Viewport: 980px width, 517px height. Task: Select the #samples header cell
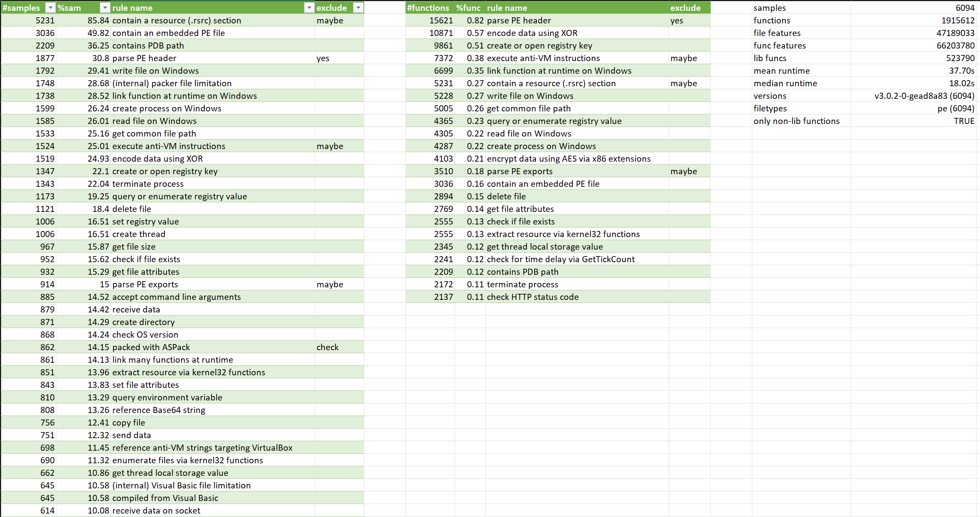[x=22, y=7]
